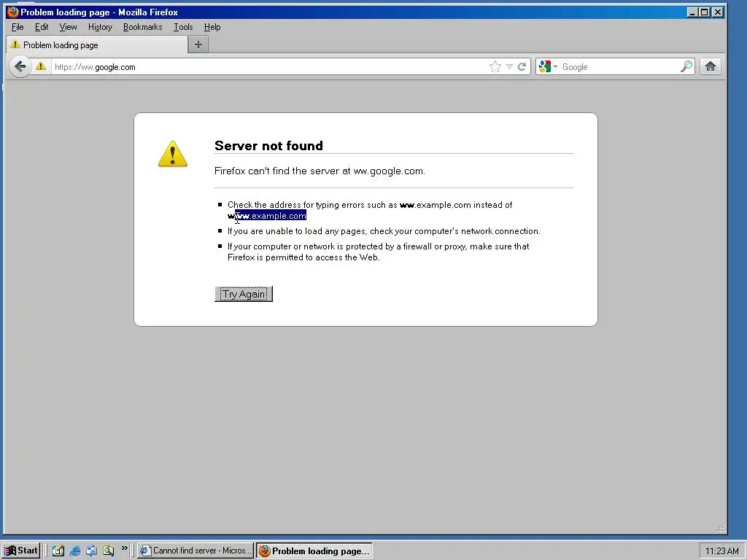Image resolution: width=747 pixels, height=560 pixels.
Task: Click the magnifying glass search icon
Action: coord(686,66)
